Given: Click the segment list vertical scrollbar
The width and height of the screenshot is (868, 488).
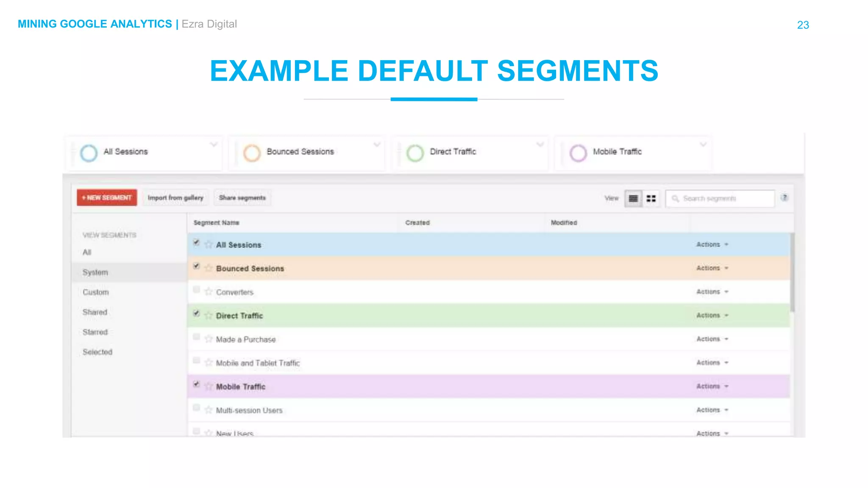Looking at the screenshot, I should pos(792,272).
